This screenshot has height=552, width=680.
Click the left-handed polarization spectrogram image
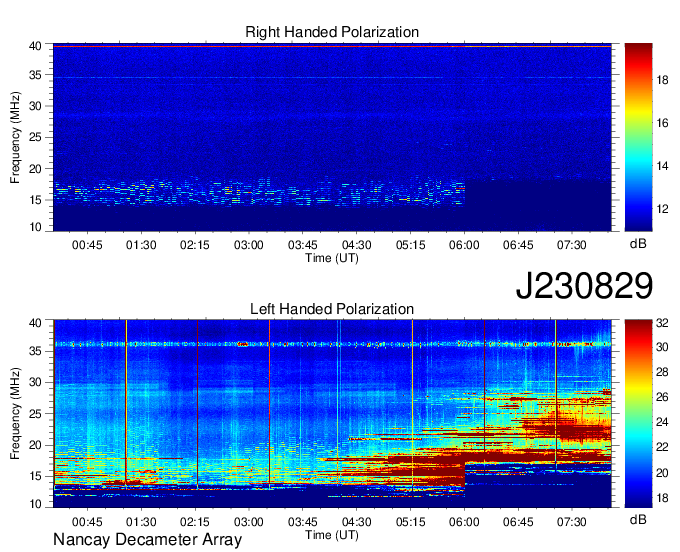coord(332,414)
